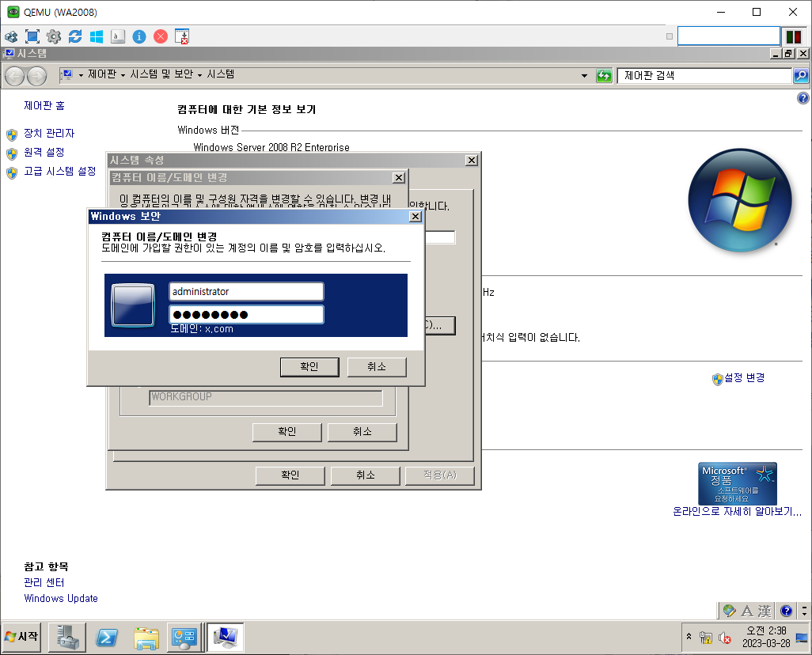Click the 제어판 검색 search field

[x=705, y=76]
